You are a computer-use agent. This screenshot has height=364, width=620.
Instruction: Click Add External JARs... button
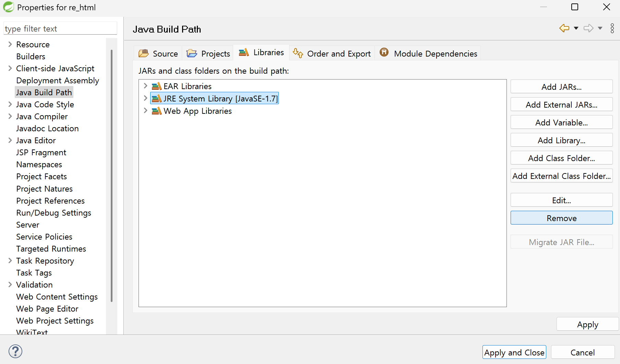click(561, 105)
